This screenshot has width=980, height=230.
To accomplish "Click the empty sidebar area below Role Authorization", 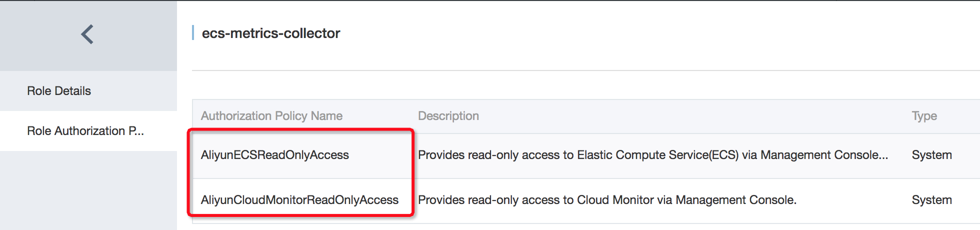I will point(88,190).
